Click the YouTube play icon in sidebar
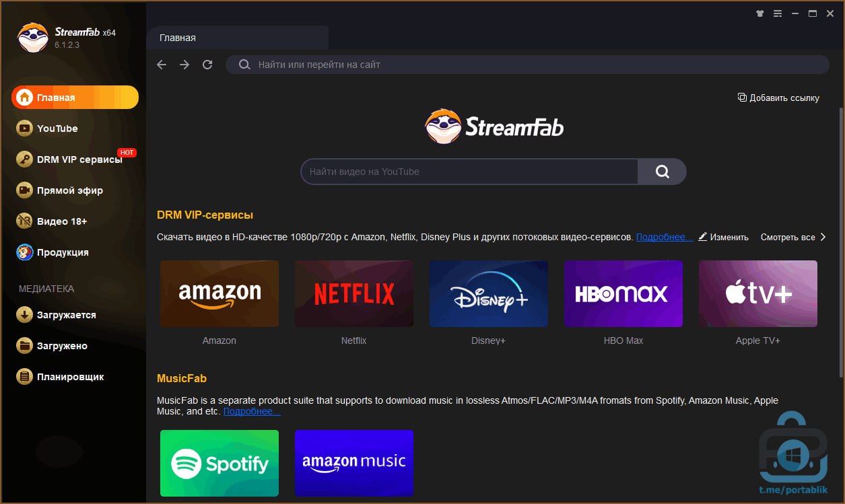 tap(25, 129)
